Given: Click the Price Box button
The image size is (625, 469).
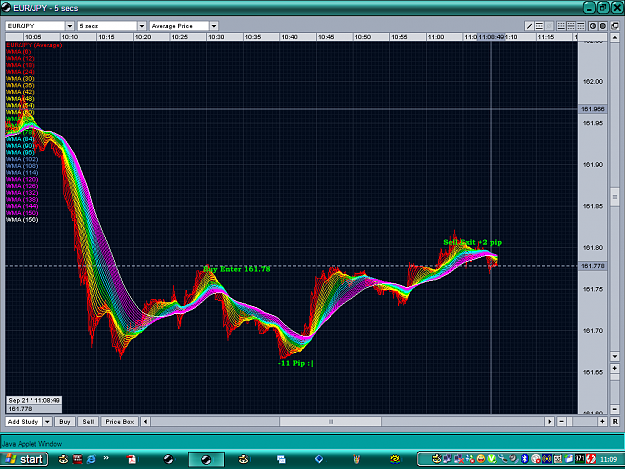Looking at the screenshot, I should pos(120,422).
